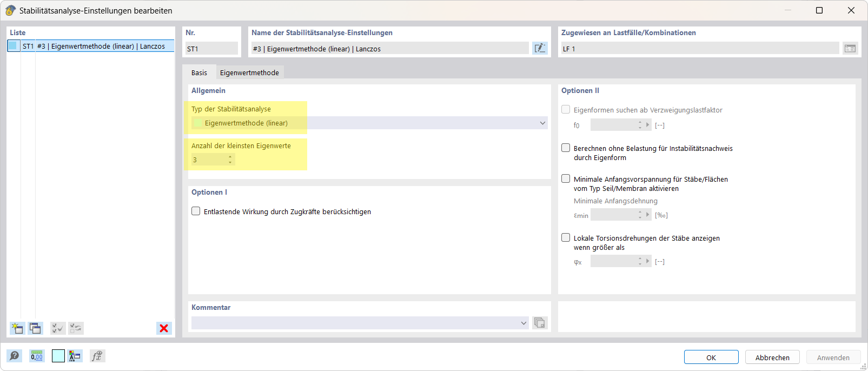The width and height of the screenshot is (868, 371).
Task: Click the LF 1 assignment field
Action: 700,49
